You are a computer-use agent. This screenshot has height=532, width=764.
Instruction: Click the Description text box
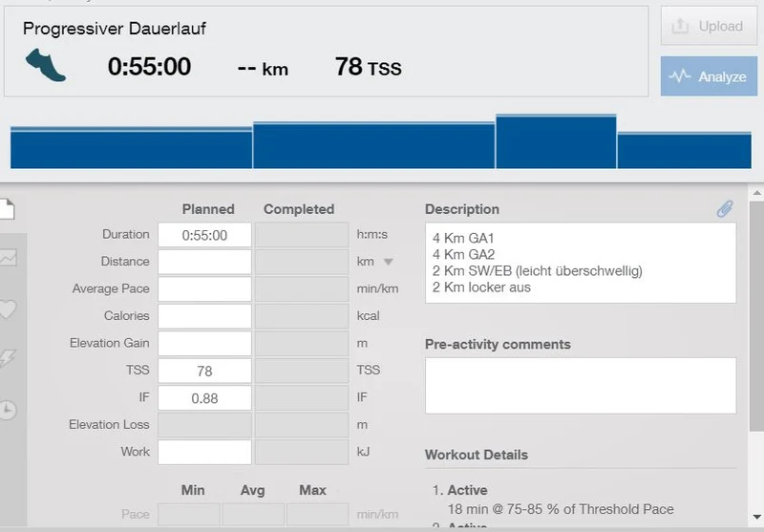coord(581,263)
